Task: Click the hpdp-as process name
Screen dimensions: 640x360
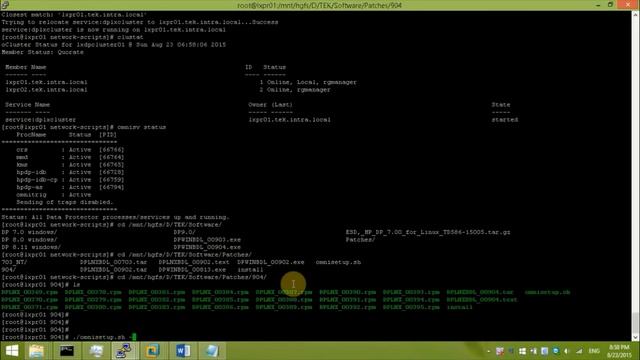Action: click(29, 187)
